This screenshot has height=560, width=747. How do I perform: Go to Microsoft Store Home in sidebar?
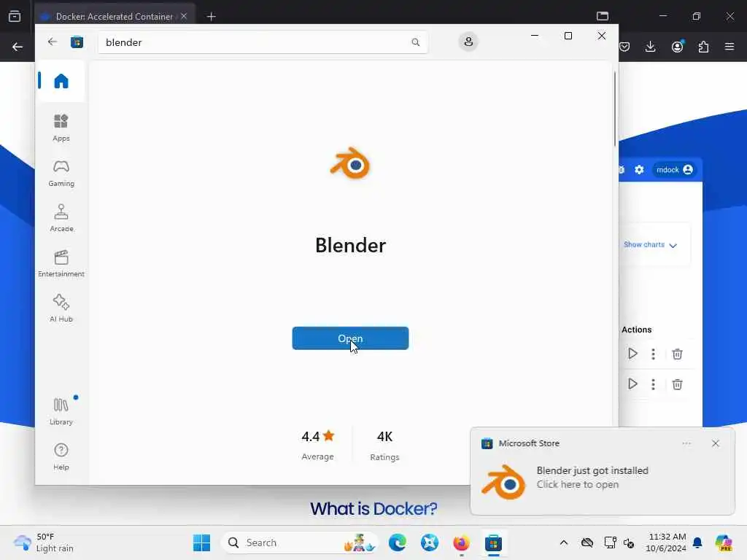point(61,81)
